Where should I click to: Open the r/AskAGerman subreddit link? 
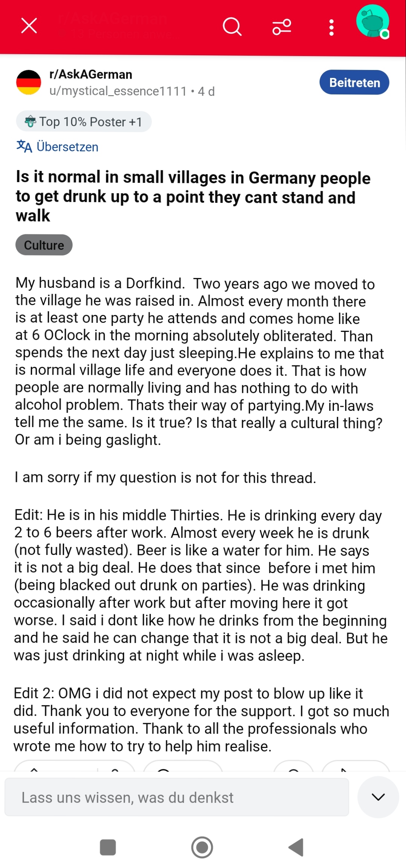91,74
